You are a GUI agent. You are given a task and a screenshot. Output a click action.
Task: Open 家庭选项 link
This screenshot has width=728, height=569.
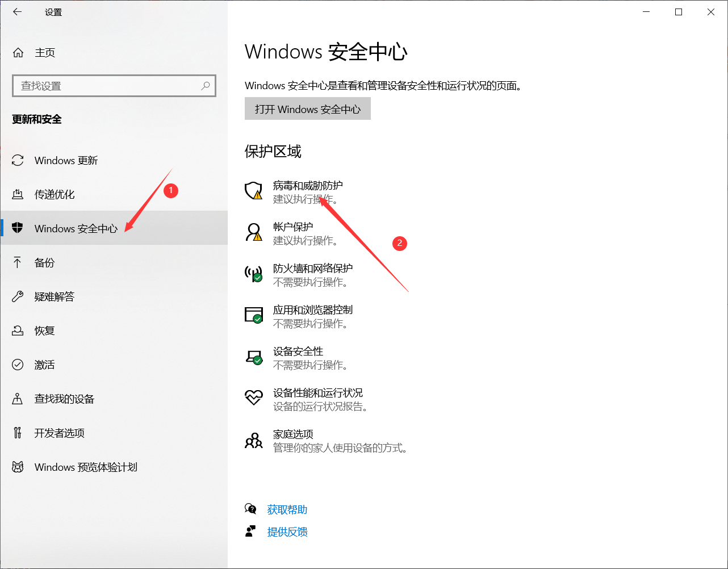293,434
